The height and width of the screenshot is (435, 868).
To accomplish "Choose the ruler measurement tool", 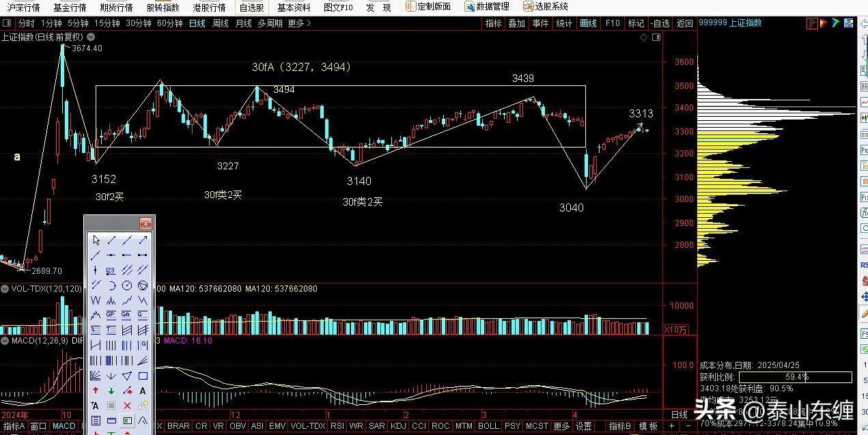I will tap(111, 421).
